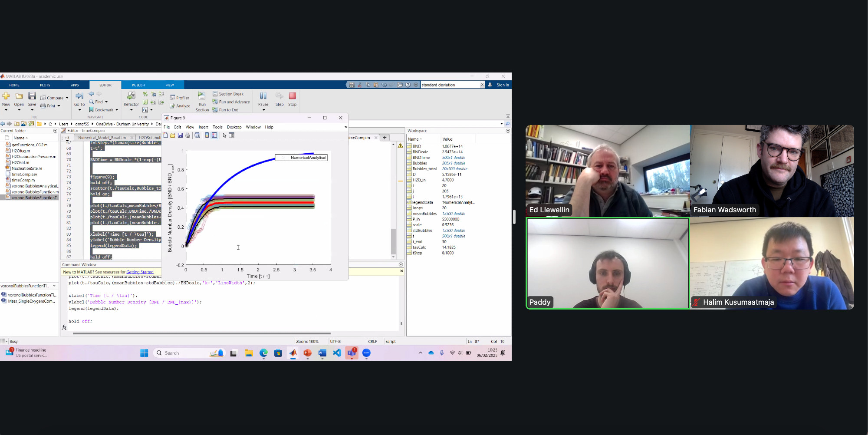The width and height of the screenshot is (868, 435).
Task: Click the Open file icon in Figure 9 toolbar
Action: 173,135
